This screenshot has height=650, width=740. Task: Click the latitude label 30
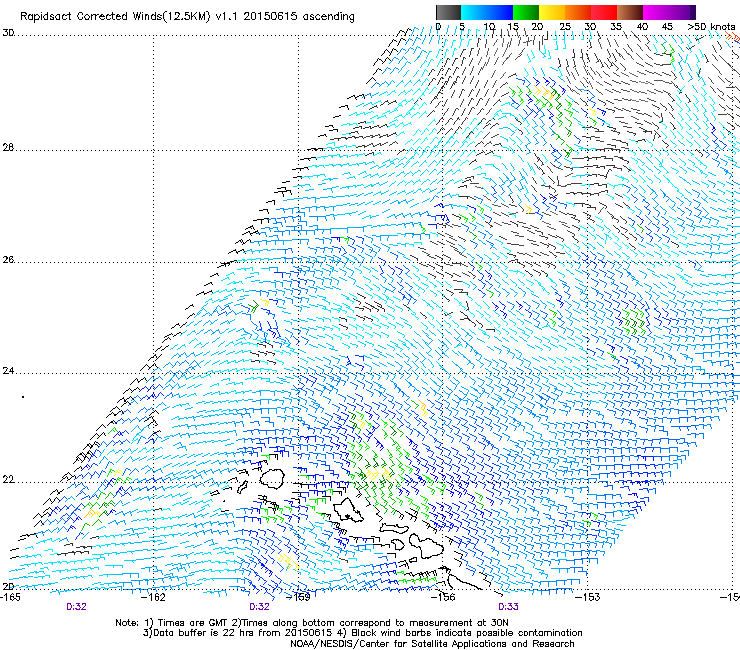(x=8, y=33)
